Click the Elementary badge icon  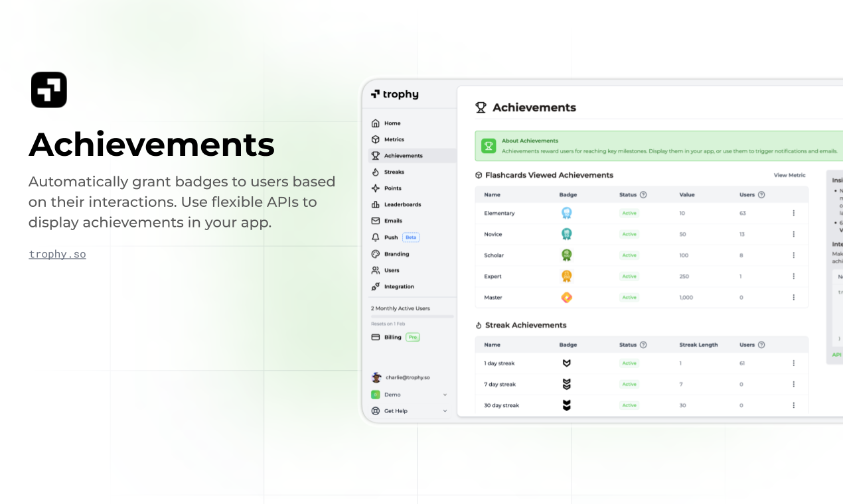pos(566,213)
